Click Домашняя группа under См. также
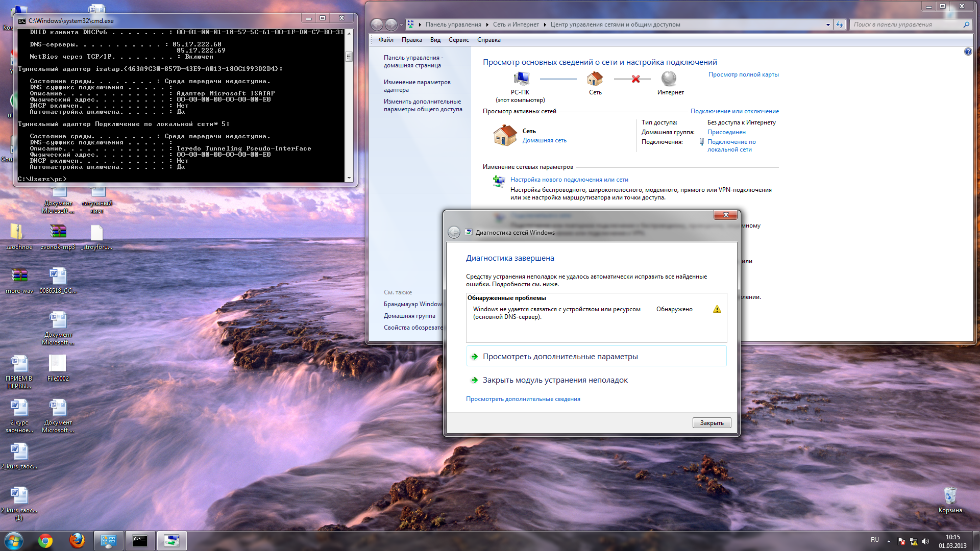The image size is (980, 551). [x=409, y=316]
